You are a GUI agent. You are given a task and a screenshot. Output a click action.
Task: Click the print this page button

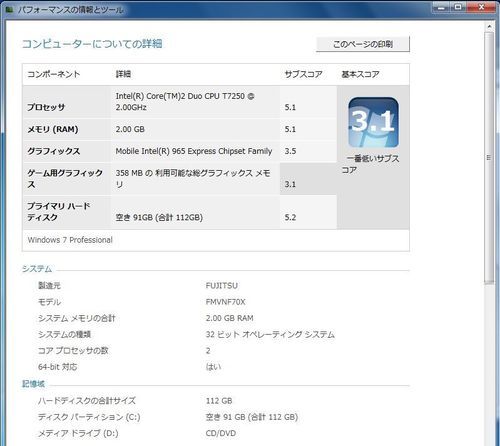pos(363,44)
